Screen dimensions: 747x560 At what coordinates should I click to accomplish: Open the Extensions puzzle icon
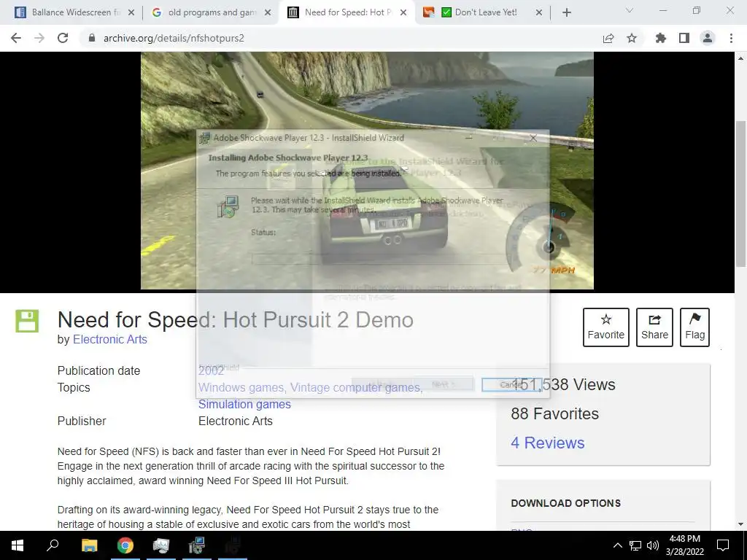tap(661, 38)
